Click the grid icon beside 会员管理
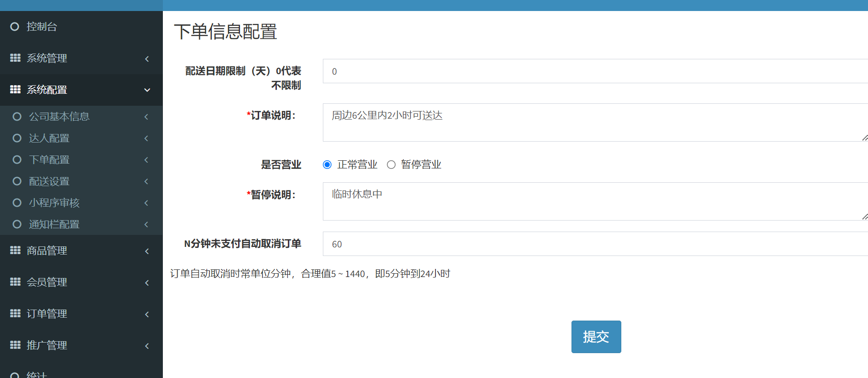Image resolution: width=868 pixels, height=378 pixels. [x=15, y=282]
